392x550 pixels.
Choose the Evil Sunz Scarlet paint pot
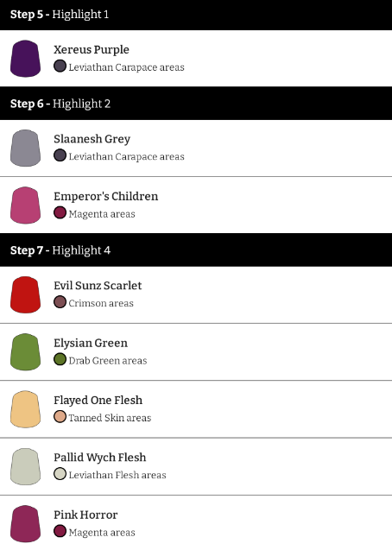pyautogui.click(x=25, y=294)
